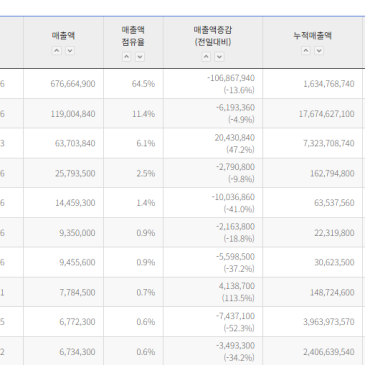
Task: Click the 25,793,500 sales value
Action: (x=75, y=173)
